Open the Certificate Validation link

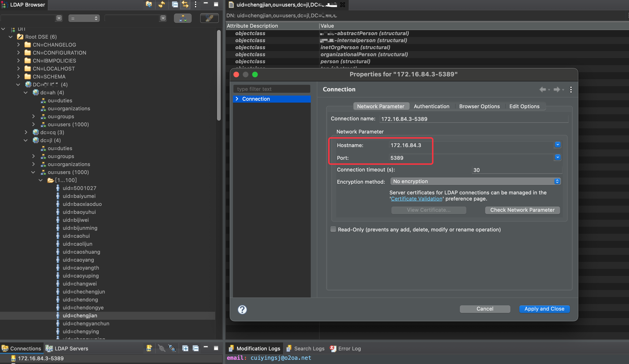416,199
